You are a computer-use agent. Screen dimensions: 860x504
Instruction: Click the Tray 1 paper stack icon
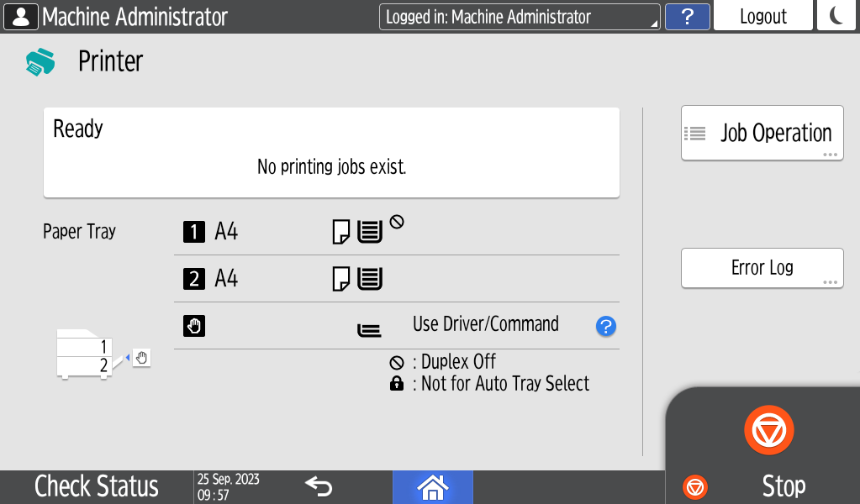click(370, 232)
